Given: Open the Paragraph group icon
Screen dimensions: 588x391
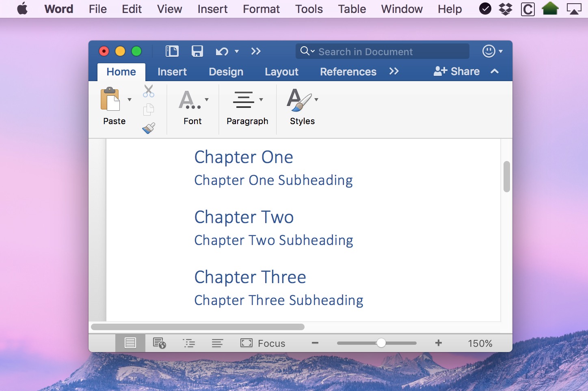Looking at the screenshot, I should click(x=244, y=100).
